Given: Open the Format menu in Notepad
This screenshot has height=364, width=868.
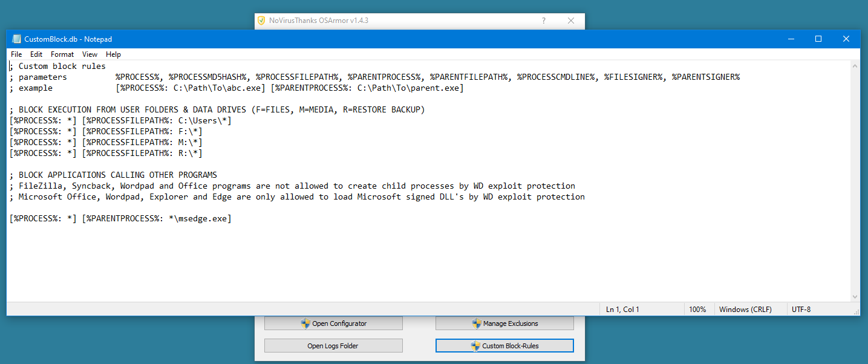Looking at the screenshot, I should tap(62, 54).
